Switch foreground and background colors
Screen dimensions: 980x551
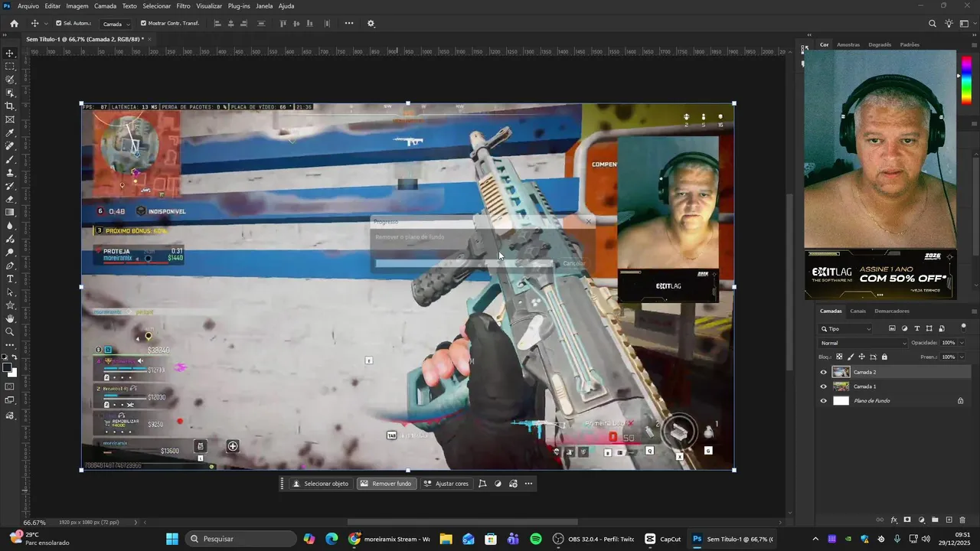[15, 357]
